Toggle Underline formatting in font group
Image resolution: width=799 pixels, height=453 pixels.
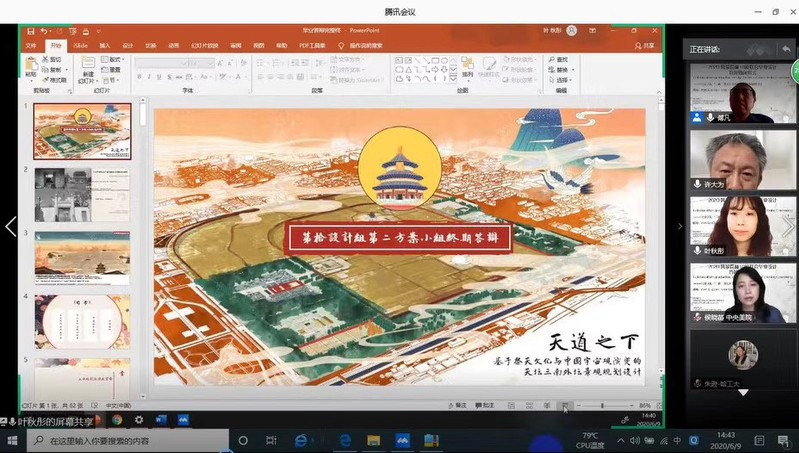pyautogui.click(x=159, y=77)
